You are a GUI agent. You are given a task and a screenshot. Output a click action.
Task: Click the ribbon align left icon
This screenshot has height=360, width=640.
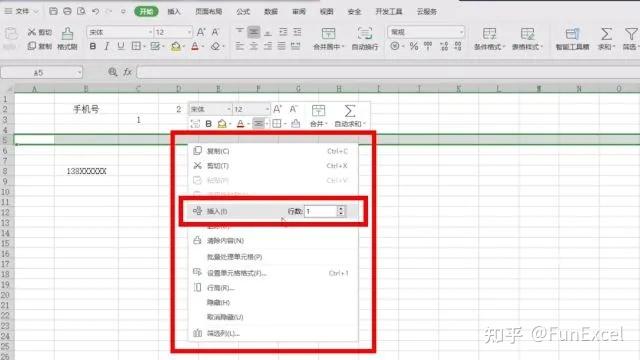click(240, 46)
